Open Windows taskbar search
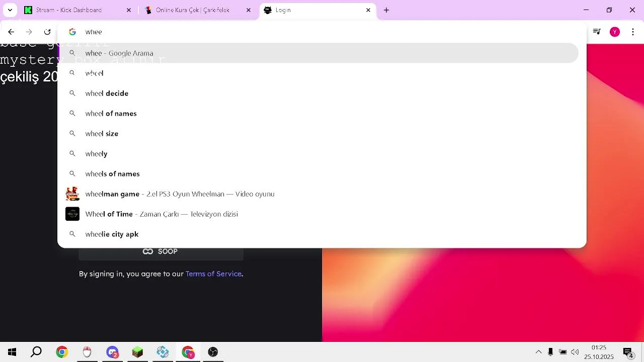This screenshot has width=644, height=362. 36,352
